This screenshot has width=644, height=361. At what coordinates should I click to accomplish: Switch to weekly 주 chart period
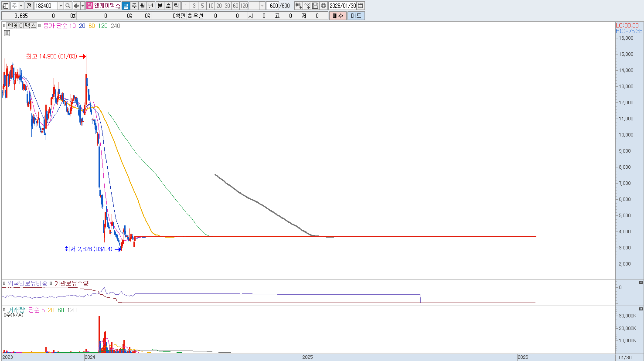(134, 6)
